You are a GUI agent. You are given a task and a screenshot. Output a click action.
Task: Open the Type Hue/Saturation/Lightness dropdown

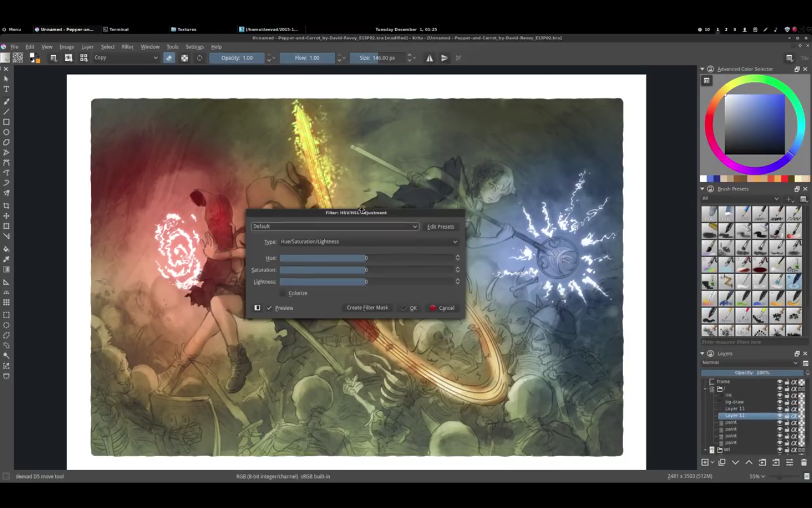[x=369, y=242]
